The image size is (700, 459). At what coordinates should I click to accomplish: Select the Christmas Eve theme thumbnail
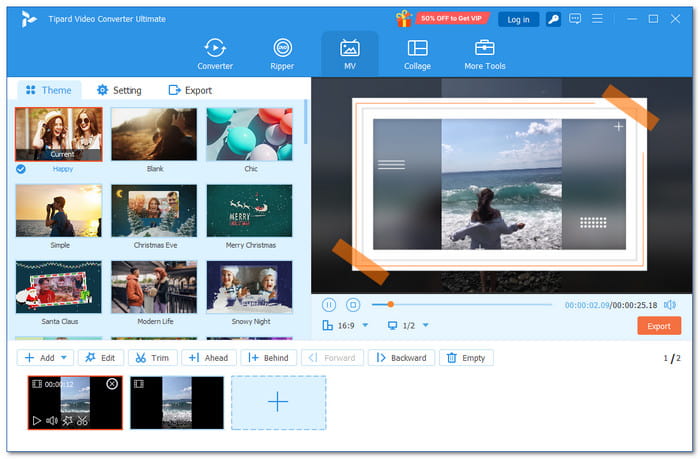(154, 211)
